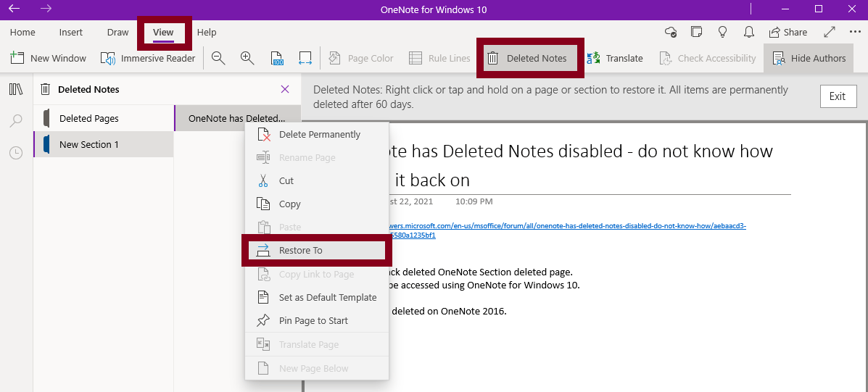
Task: Select New Section 1
Action: click(x=104, y=144)
